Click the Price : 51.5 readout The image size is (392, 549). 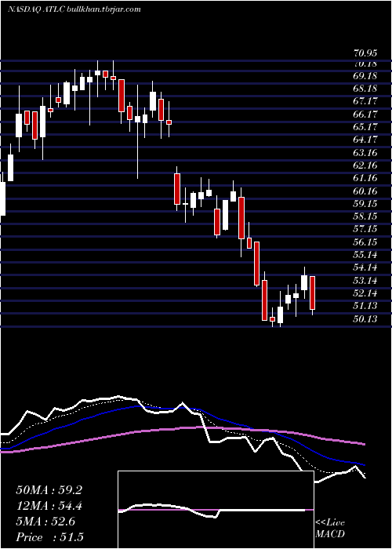pos(49,537)
